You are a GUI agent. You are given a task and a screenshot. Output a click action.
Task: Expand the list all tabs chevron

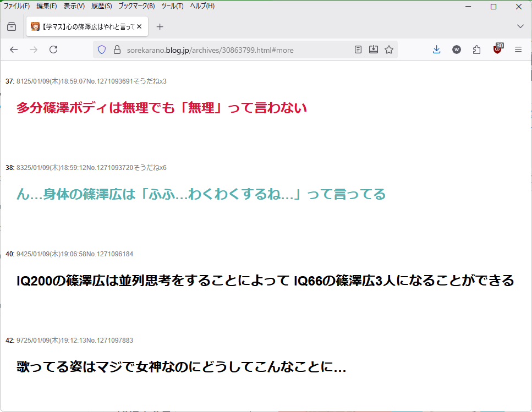coord(520,26)
